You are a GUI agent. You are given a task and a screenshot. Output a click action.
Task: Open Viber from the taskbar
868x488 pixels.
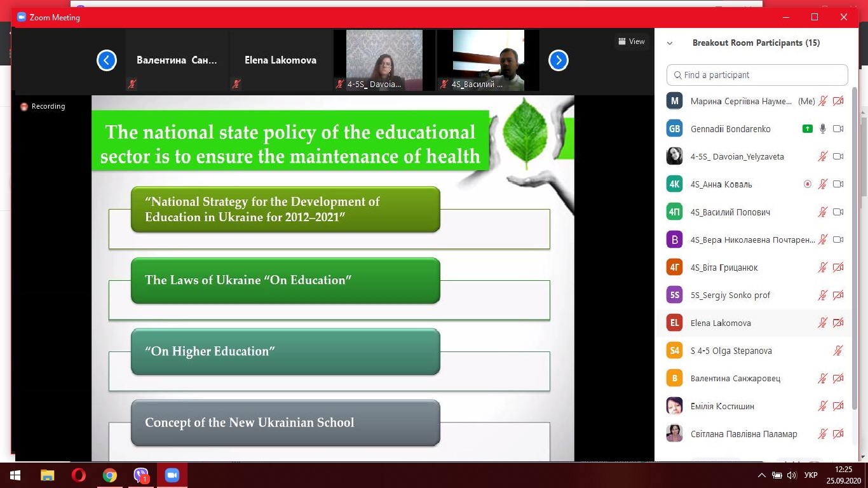tap(141, 475)
